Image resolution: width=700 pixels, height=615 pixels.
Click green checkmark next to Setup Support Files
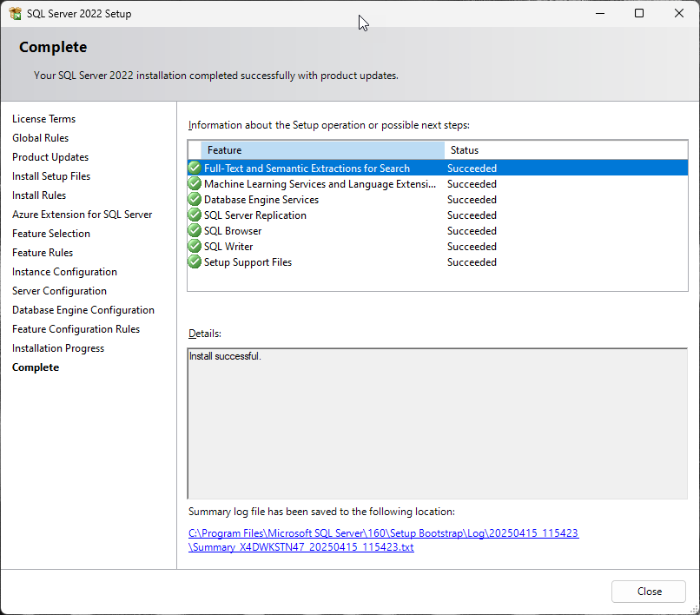tap(195, 262)
